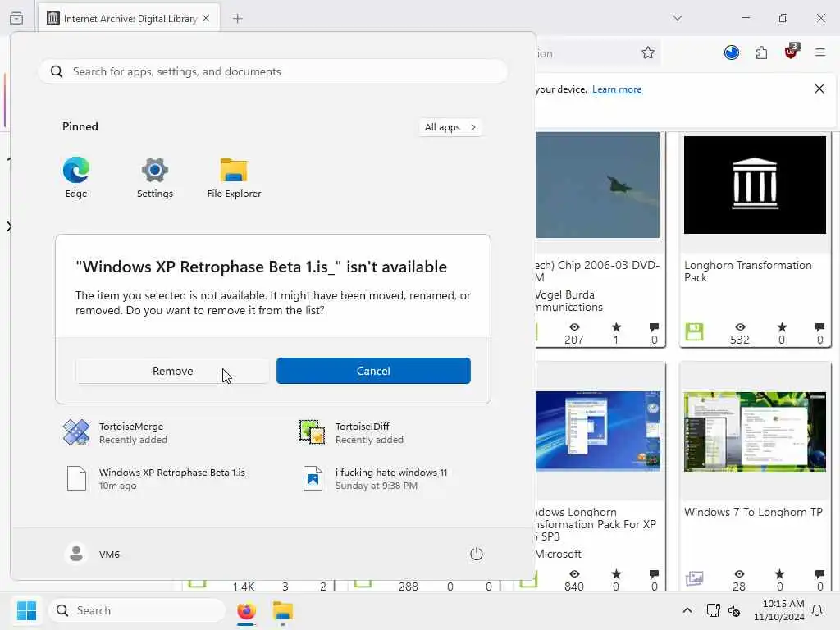
Task: Open the notifications bell icon
Action: point(818,610)
